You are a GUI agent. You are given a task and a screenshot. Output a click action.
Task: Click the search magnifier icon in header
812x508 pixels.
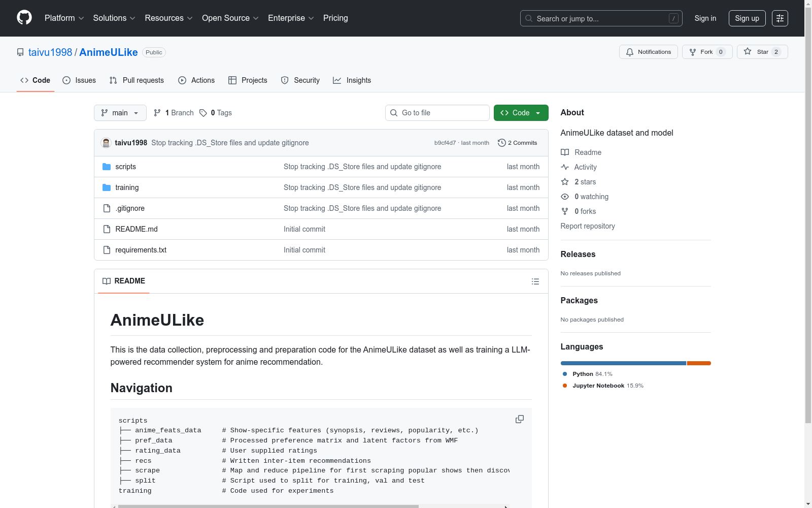(x=529, y=18)
